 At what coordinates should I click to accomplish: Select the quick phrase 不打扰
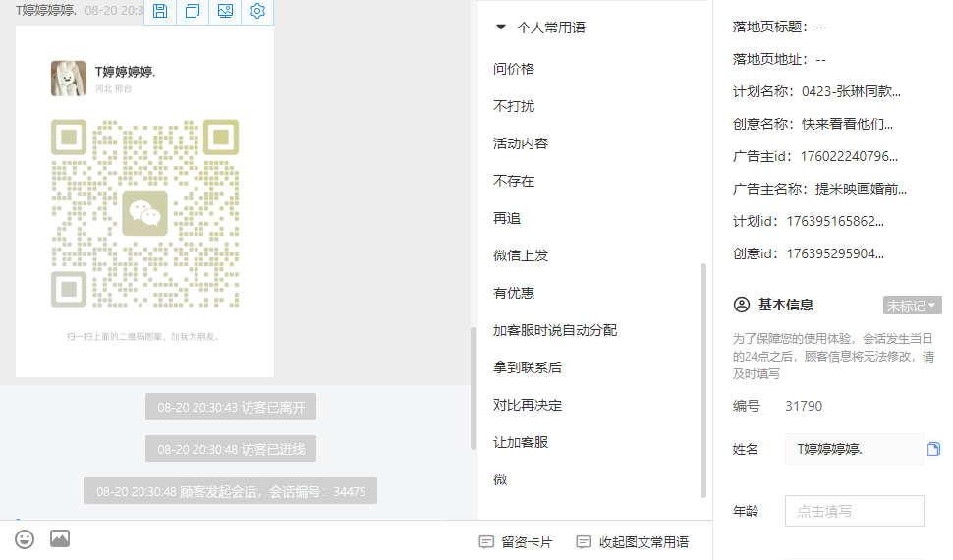coord(514,106)
